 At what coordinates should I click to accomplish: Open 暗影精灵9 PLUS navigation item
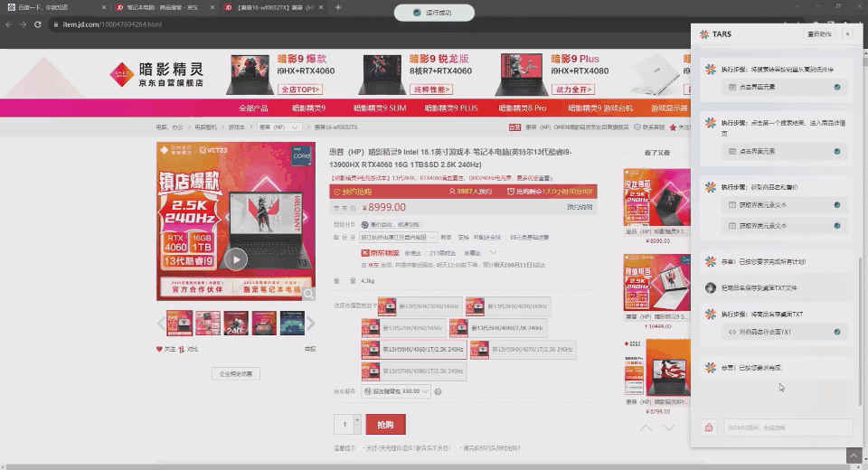pyautogui.click(x=451, y=108)
